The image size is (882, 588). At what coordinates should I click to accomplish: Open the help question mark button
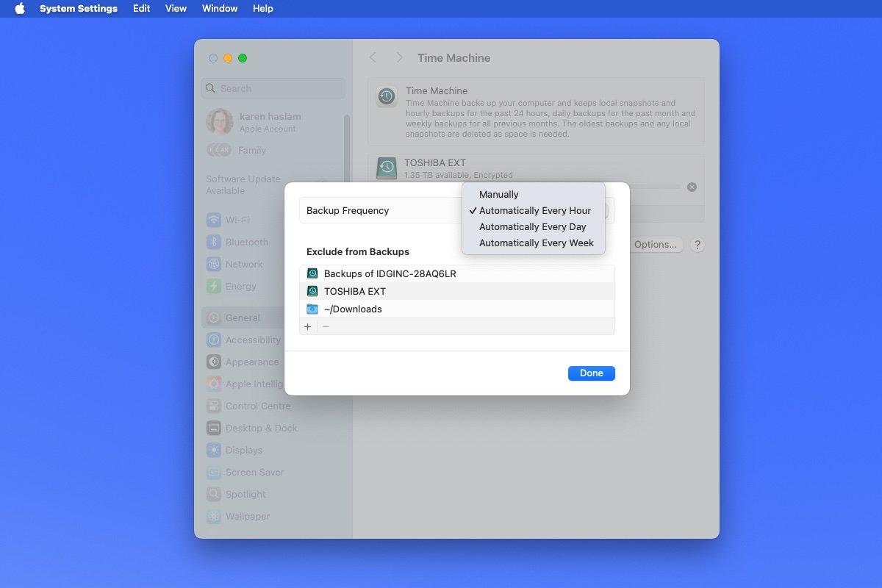pyautogui.click(x=698, y=245)
